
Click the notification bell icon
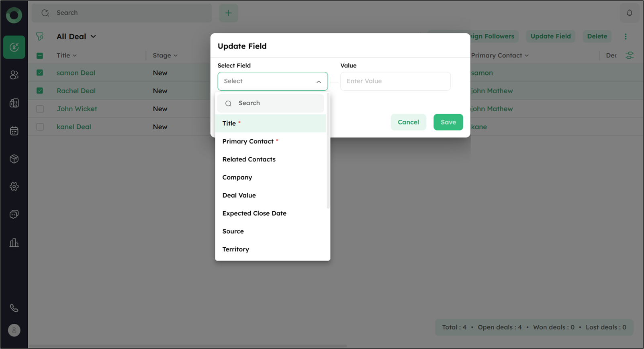[x=629, y=13]
